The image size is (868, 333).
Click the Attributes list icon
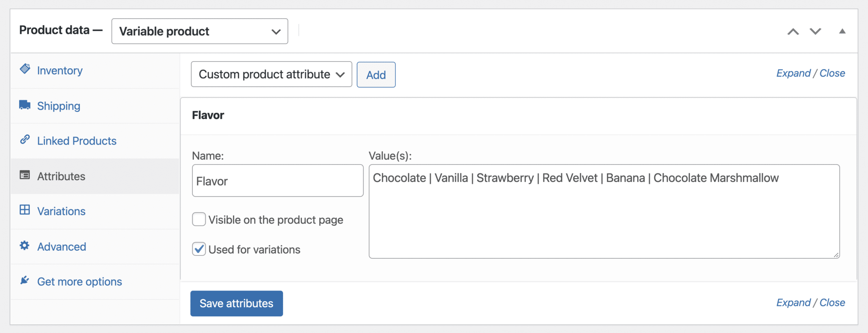(25, 175)
